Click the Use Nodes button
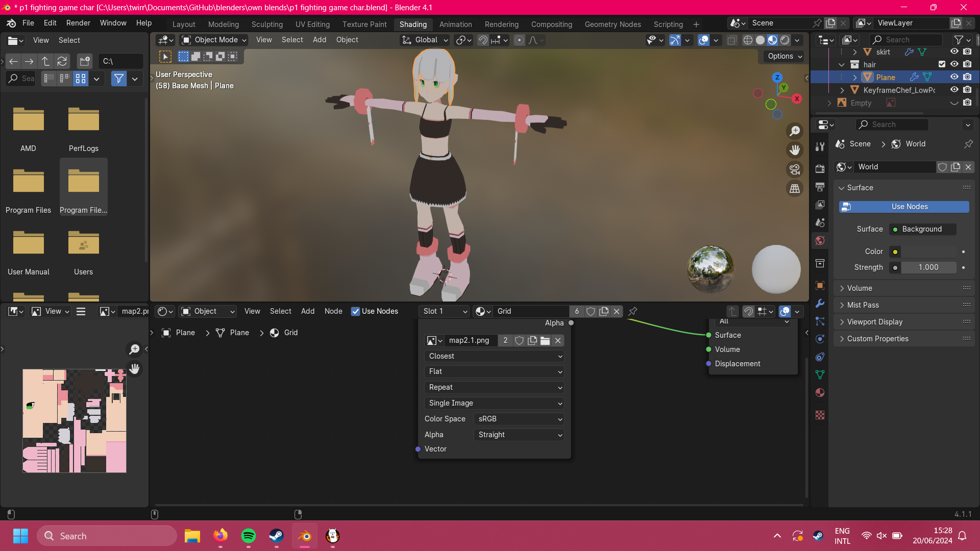Image resolution: width=980 pixels, height=551 pixels. [x=903, y=207]
